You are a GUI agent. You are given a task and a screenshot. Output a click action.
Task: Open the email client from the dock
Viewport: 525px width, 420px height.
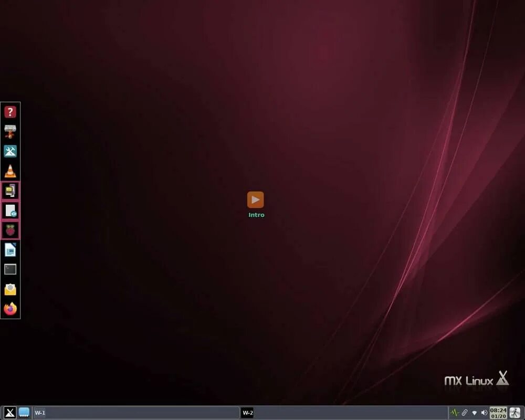point(9,289)
